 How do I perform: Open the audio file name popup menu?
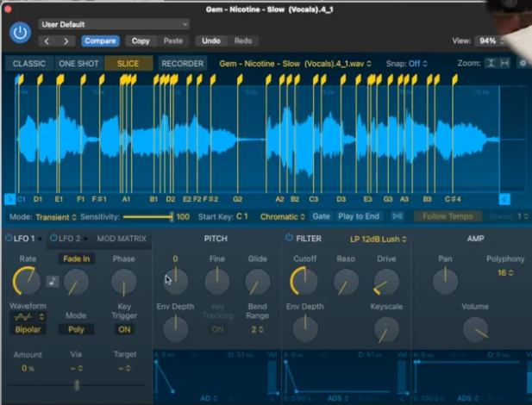click(x=295, y=64)
